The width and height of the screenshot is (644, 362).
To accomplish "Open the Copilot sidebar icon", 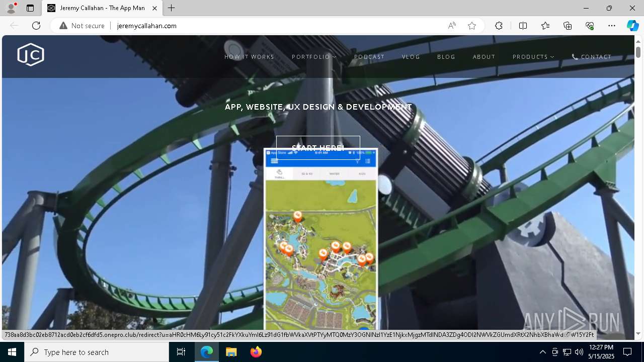I will click(632, 26).
